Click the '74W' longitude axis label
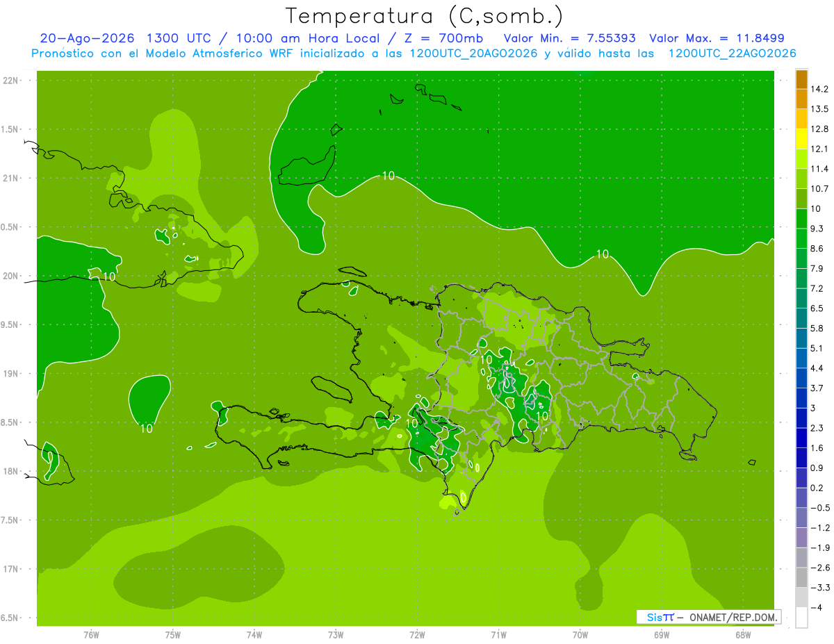834x644 pixels. [x=254, y=634]
